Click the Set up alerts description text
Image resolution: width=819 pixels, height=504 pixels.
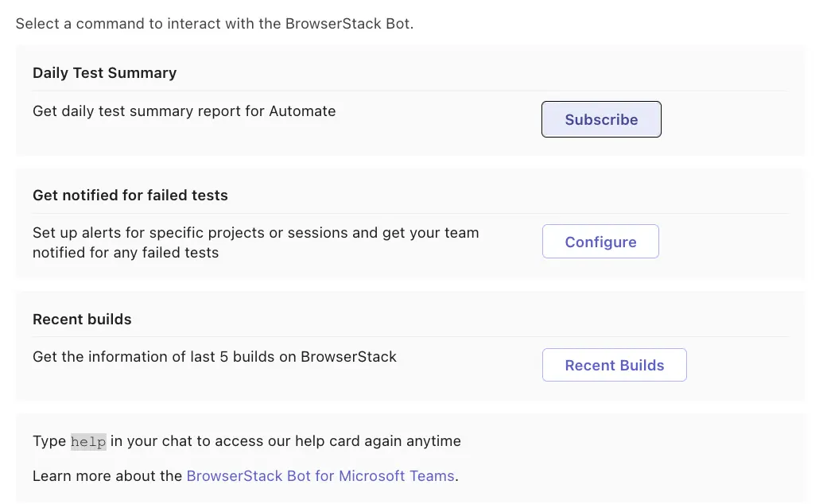pyautogui.click(x=255, y=233)
